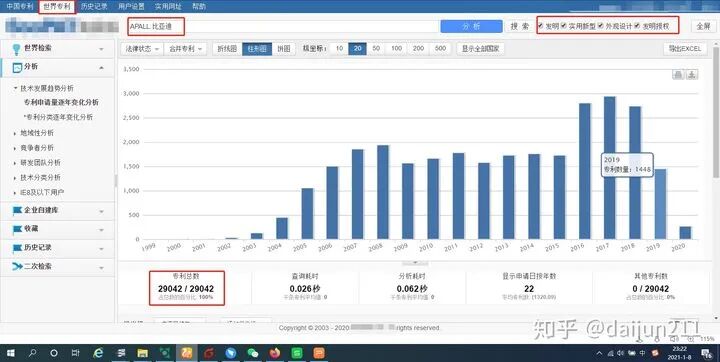
Task: Open Firefox from the taskbar
Action: click(275, 353)
